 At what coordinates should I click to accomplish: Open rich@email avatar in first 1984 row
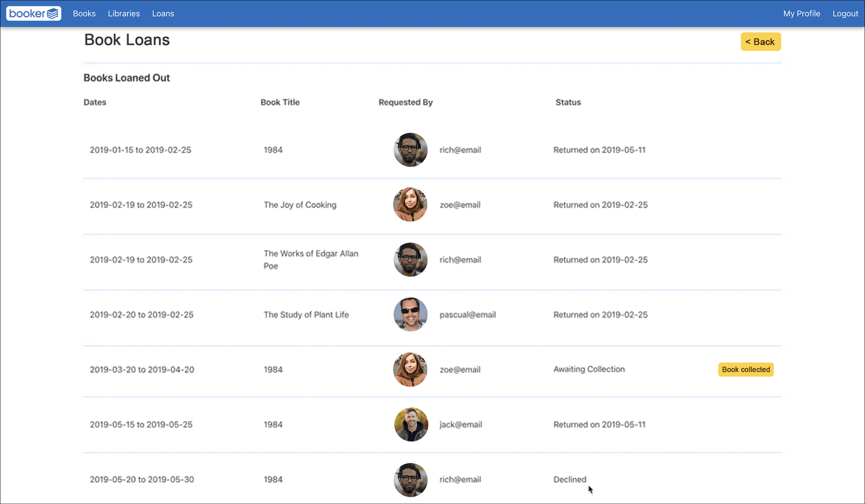410,150
